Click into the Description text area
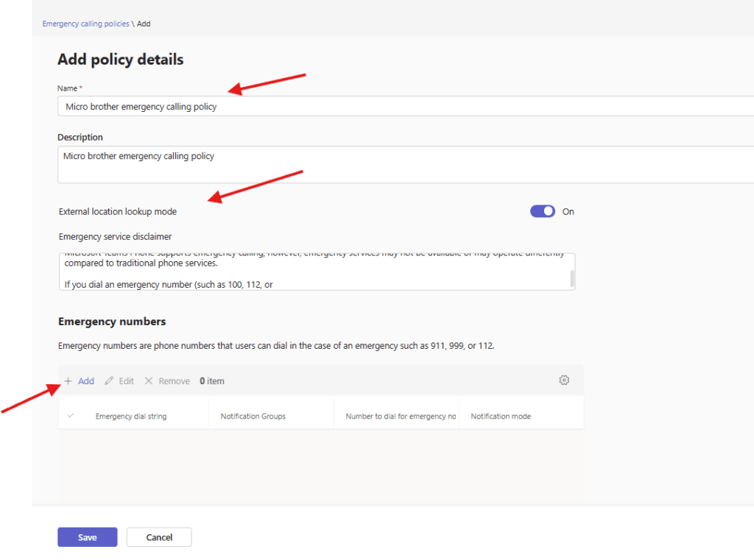754x560 pixels. coord(405,164)
